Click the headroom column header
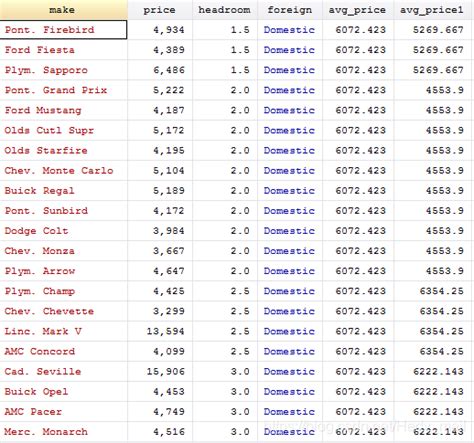This screenshot has width=474, height=443. 225,10
